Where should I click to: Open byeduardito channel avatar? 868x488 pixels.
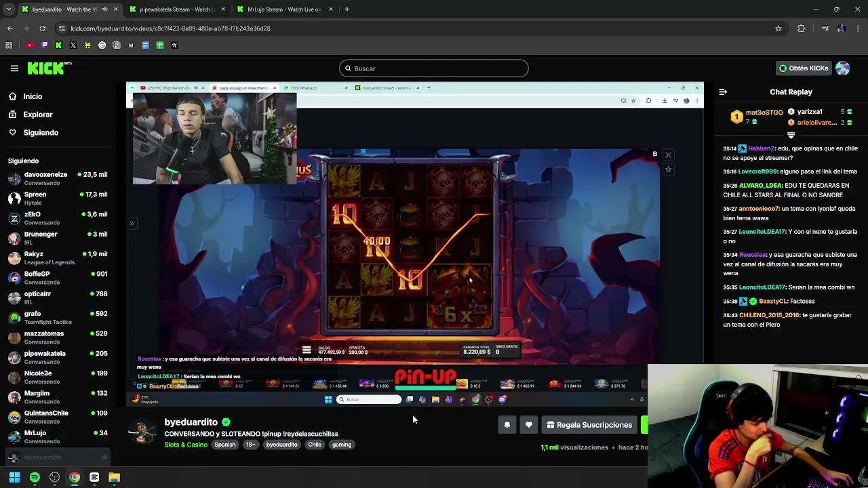(x=142, y=432)
